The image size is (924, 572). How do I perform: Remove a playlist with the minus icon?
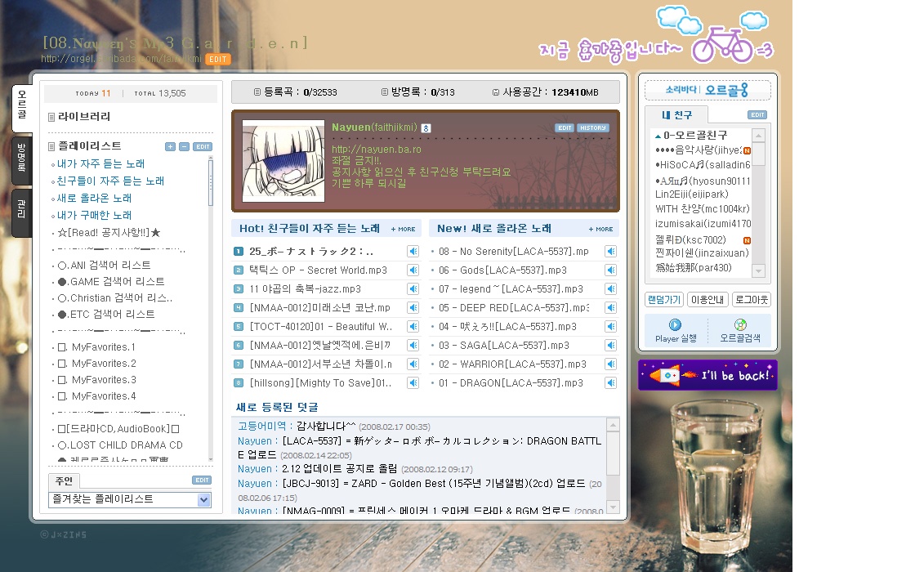click(x=184, y=147)
